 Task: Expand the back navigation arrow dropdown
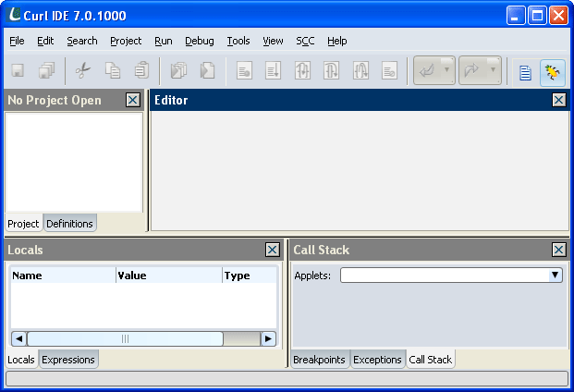click(447, 71)
